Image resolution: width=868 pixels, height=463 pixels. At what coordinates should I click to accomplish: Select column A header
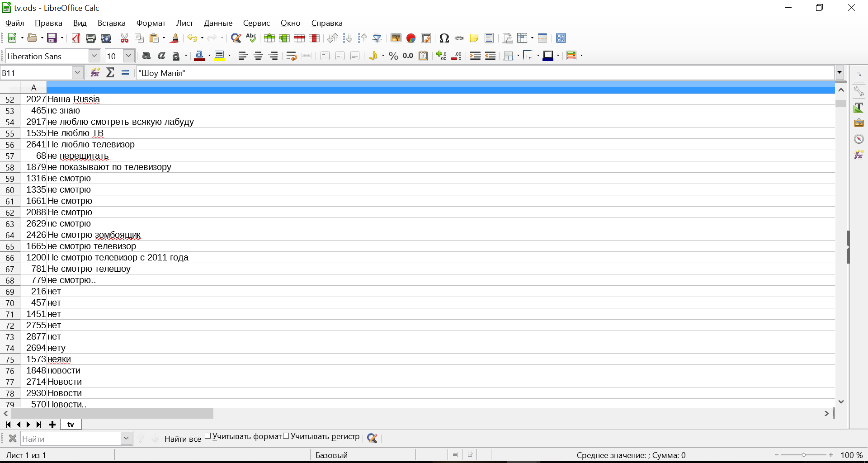point(33,88)
